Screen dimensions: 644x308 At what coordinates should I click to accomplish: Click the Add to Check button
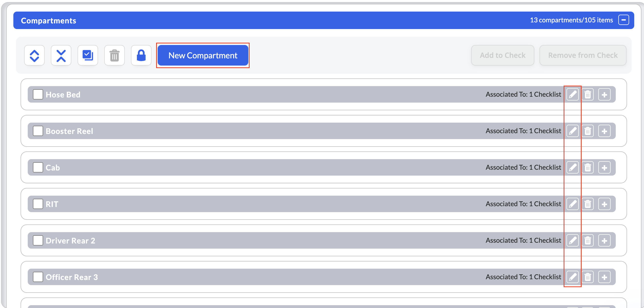(x=503, y=56)
